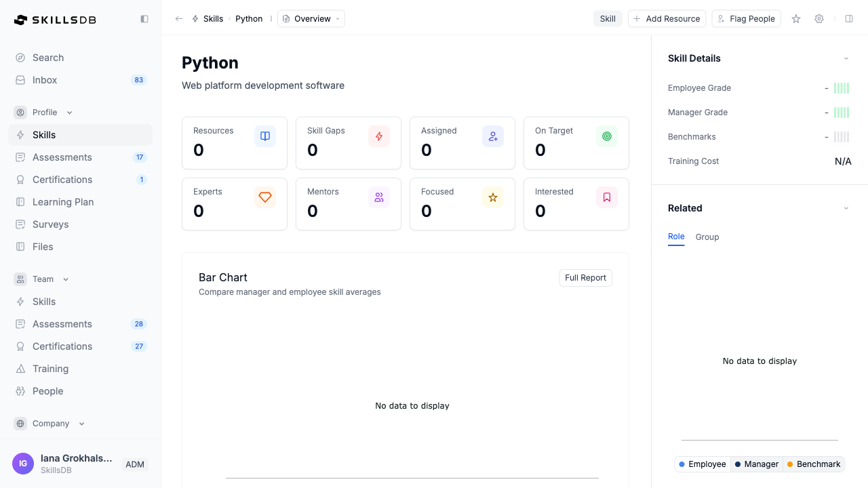Click the On Target bullseye icon
868x488 pixels.
607,136
